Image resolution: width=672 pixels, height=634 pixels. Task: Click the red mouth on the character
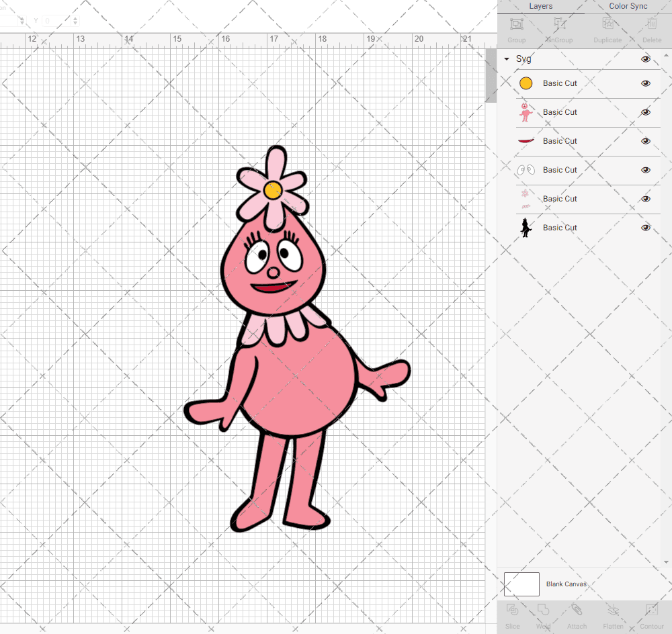tap(274, 287)
